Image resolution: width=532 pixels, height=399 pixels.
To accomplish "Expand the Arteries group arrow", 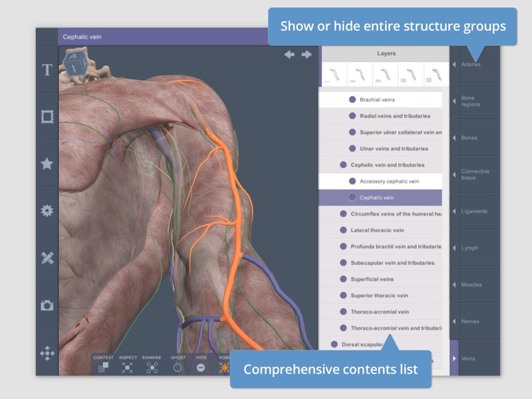I will [x=454, y=64].
